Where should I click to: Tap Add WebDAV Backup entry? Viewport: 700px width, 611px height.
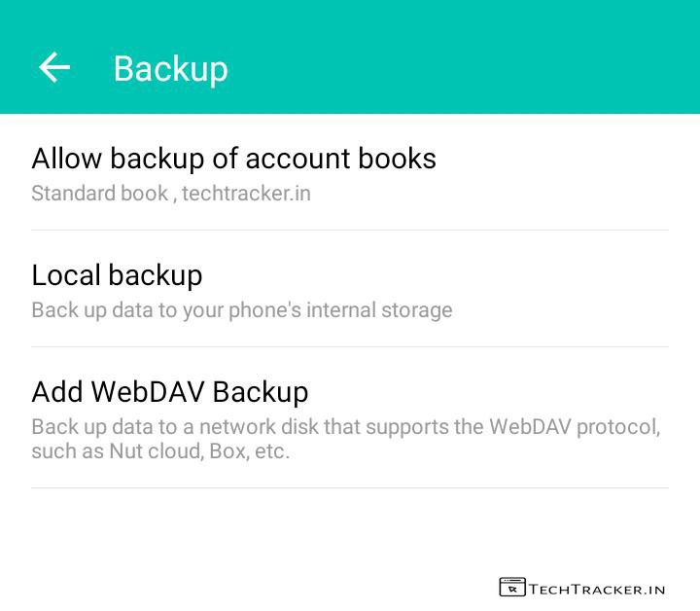point(170,392)
